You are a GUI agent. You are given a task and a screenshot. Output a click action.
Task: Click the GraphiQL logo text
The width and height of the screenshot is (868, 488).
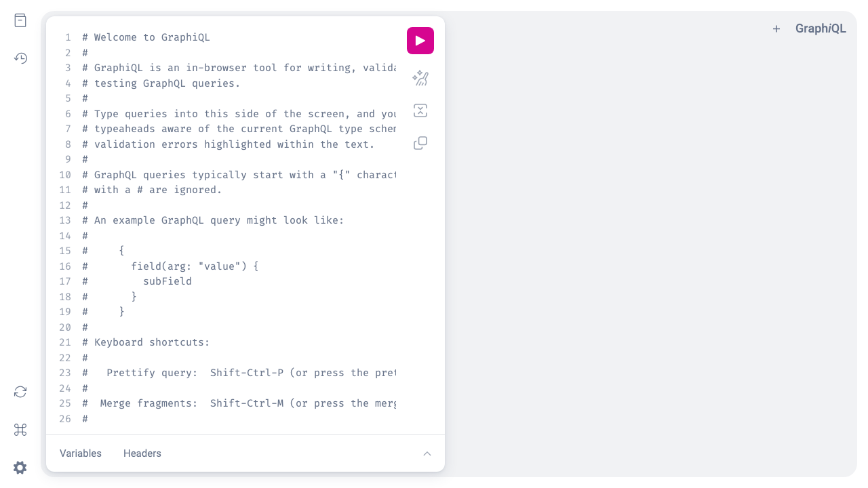(x=821, y=28)
